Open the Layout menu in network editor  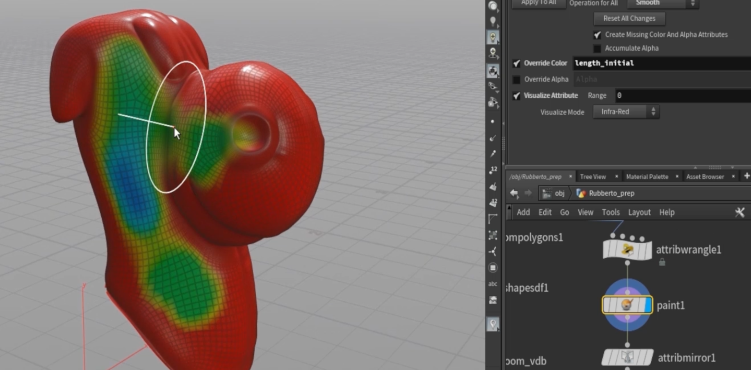click(639, 212)
